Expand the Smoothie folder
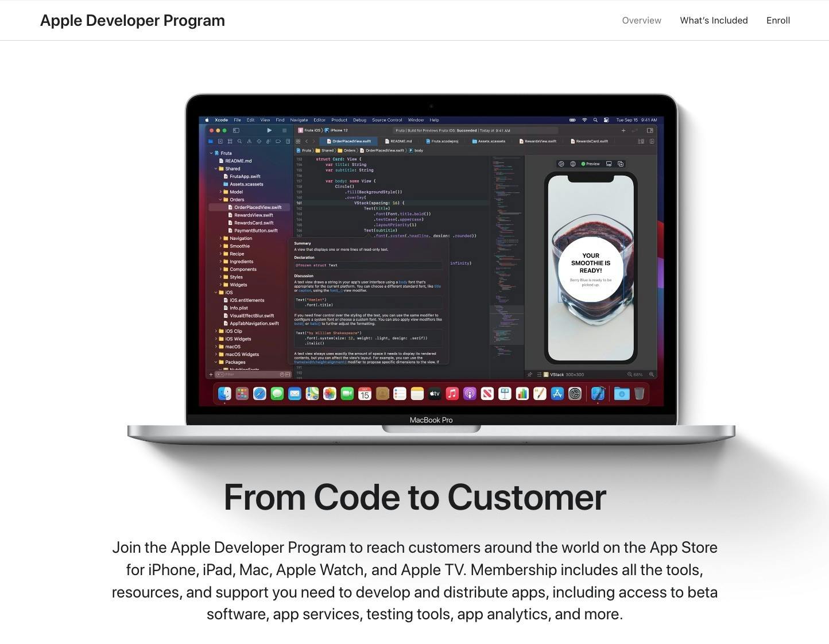Screen dimensions: 829x644 [220, 246]
